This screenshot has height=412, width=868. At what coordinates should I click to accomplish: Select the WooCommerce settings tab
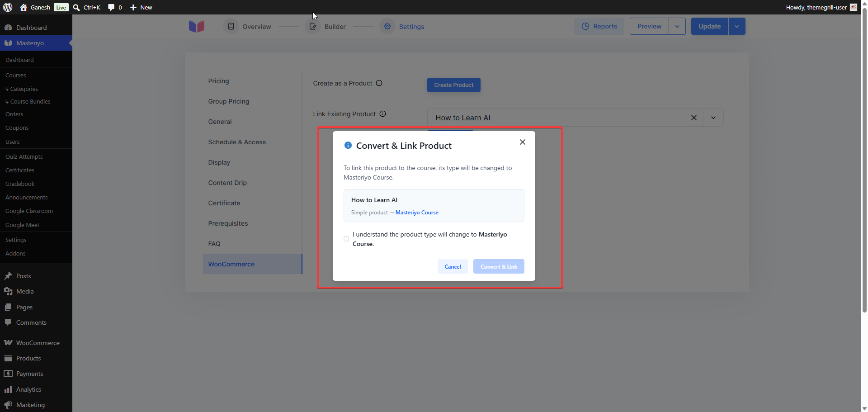click(x=252, y=264)
